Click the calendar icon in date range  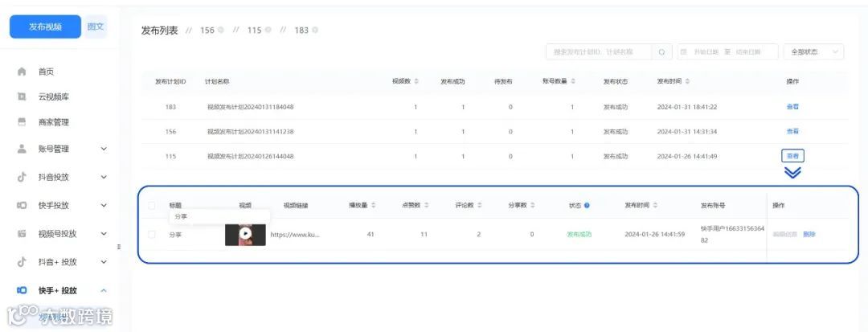click(x=684, y=52)
